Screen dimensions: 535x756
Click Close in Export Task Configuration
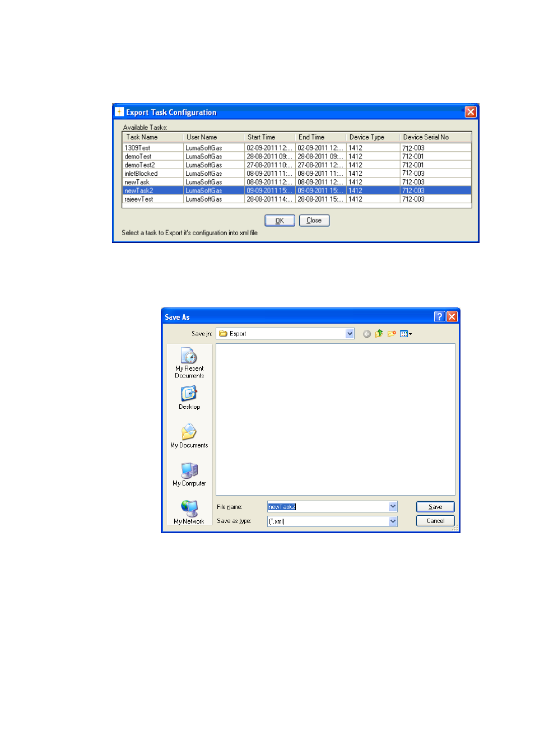(x=314, y=221)
